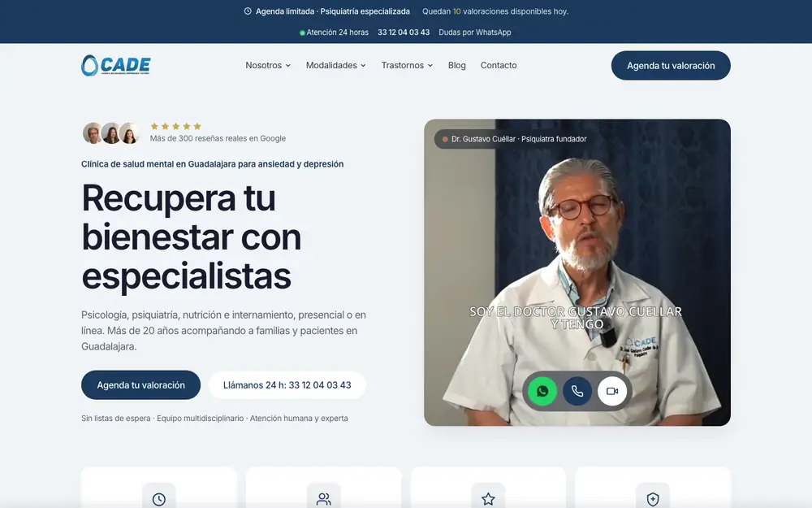This screenshot has width=812, height=508.
Task: Click the hero Agenda tu valoración button
Action: (x=140, y=385)
